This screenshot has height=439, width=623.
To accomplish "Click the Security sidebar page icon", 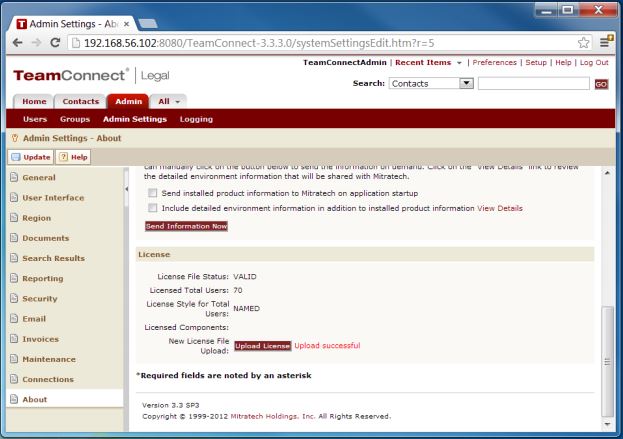I will pyautogui.click(x=11, y=299).
